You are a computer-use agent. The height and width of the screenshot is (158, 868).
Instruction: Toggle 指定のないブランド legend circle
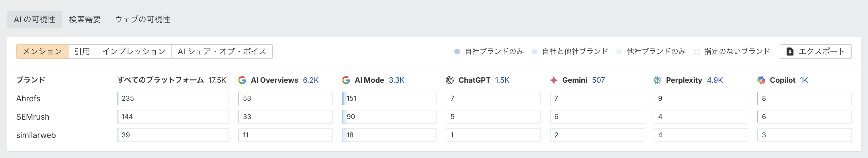(697, 52)
